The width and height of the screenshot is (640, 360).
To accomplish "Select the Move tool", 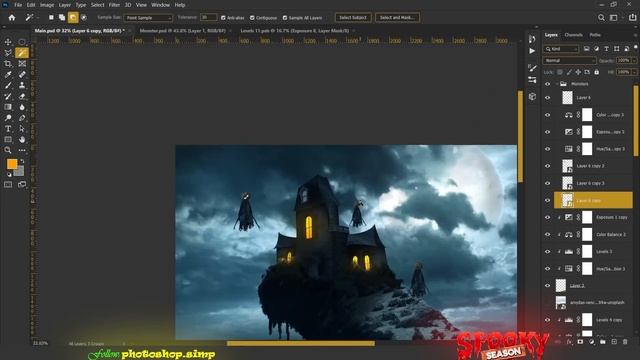I will pos(8,42).
